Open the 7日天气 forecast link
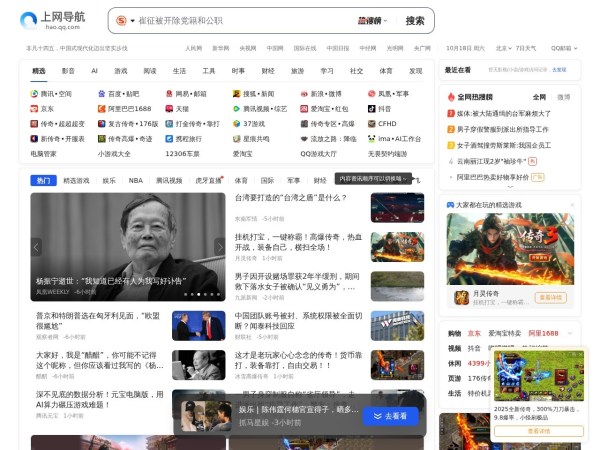This screenshot has height=450, width=600. (526, 48)
